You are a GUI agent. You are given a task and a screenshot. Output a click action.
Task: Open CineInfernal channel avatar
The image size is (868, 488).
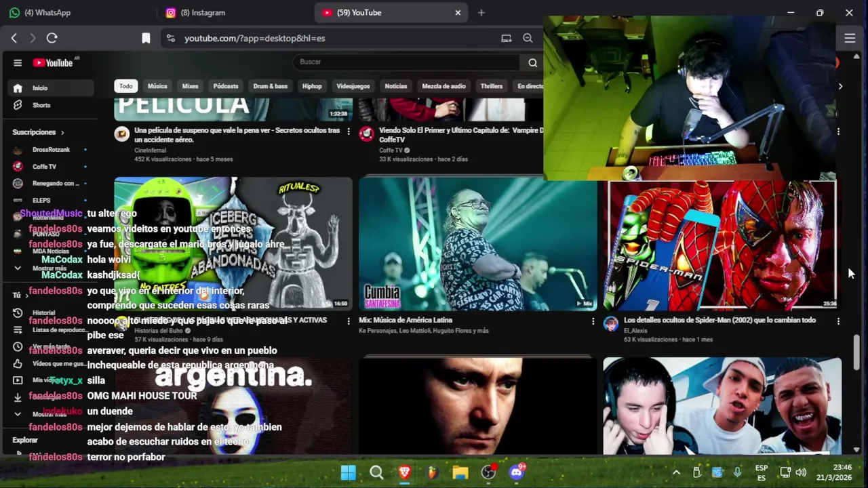tap(122, 134)
